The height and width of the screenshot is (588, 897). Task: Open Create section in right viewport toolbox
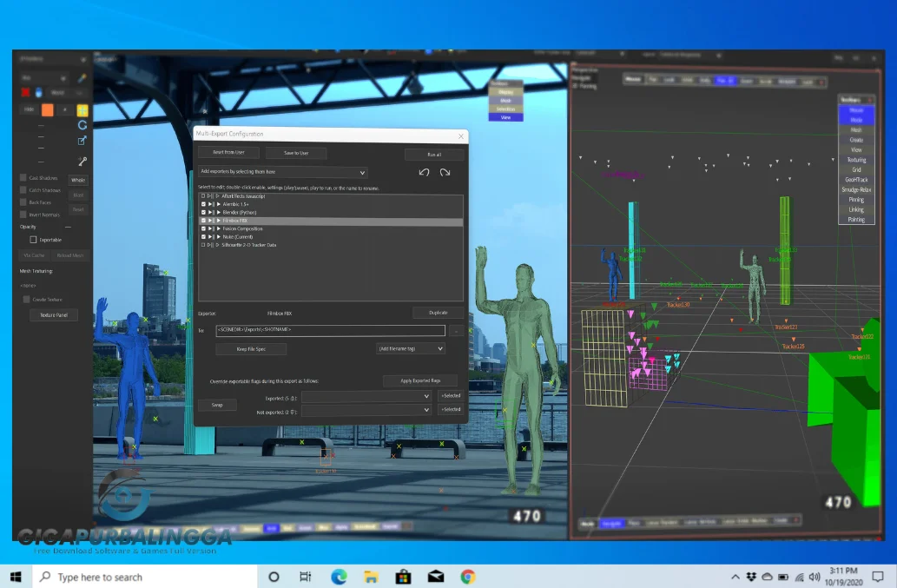(x=856, y=140)
